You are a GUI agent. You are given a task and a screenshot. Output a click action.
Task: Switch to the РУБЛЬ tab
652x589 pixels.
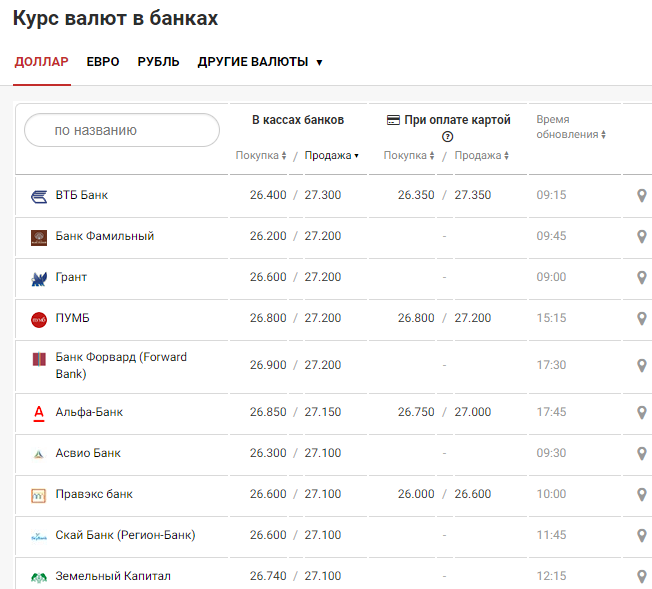(x=159, y=62)
